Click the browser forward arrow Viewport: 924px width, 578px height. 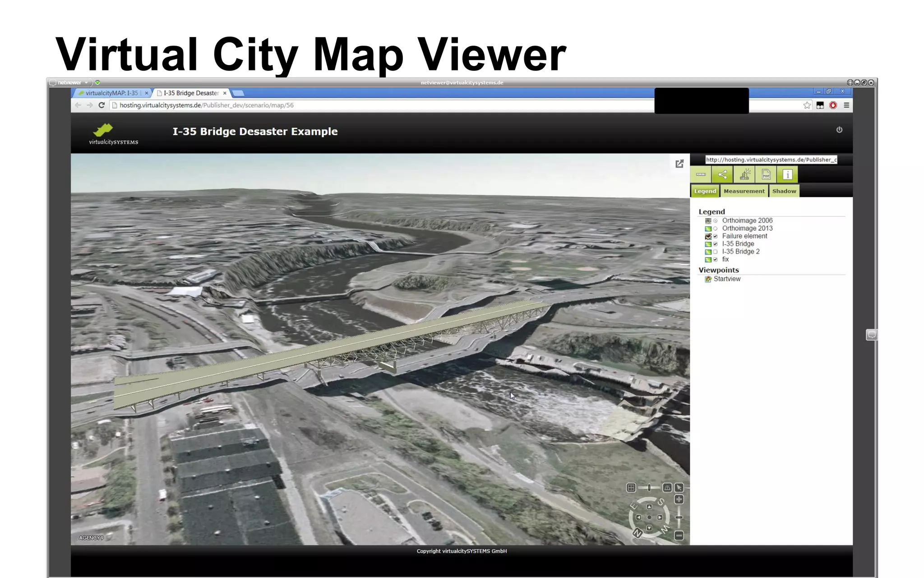pyautogui.click(x=90, y=105)
